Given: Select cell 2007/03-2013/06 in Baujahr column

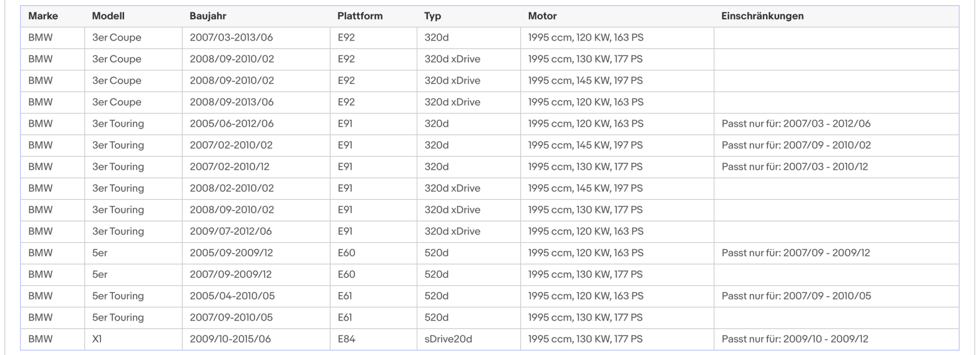Looking at the screenshot, I should pyautogui.click(x=256, y=38).
